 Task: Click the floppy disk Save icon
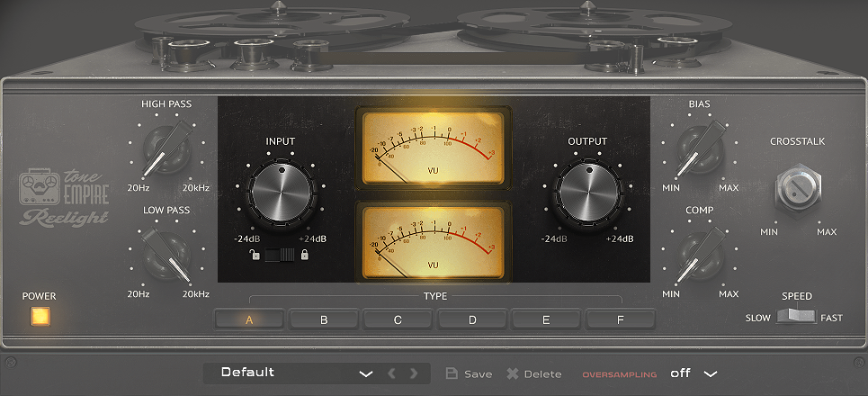coord(452,373)
